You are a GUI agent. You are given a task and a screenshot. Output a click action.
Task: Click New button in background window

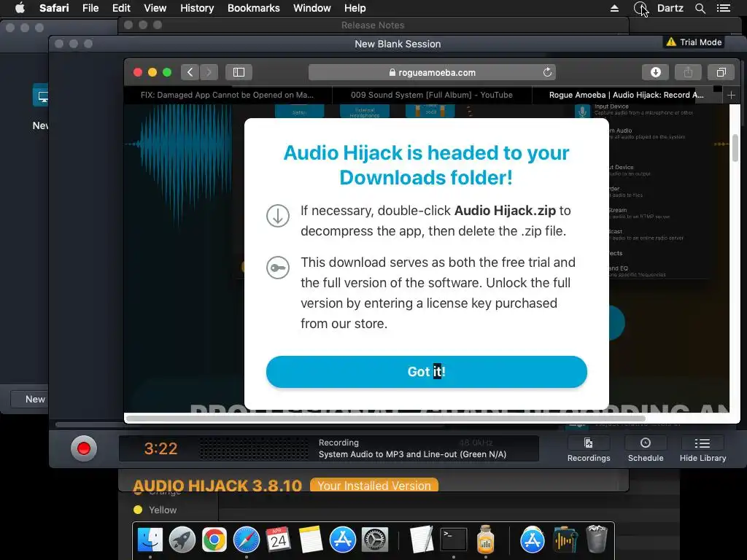click(x=29, y=399)
